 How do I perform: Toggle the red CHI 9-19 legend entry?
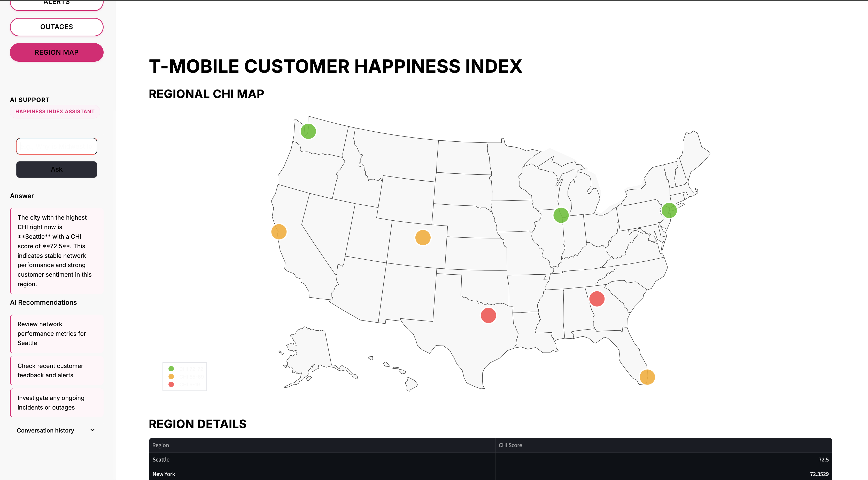186,385
